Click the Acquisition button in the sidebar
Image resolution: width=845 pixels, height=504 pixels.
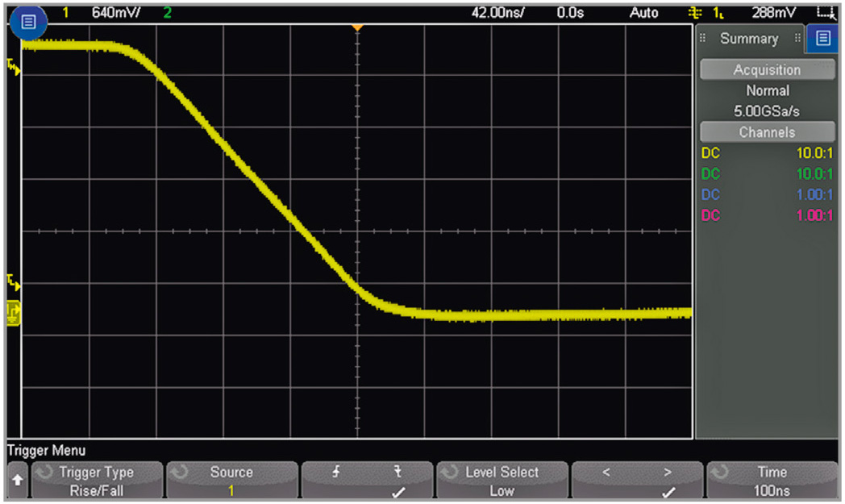766,70
